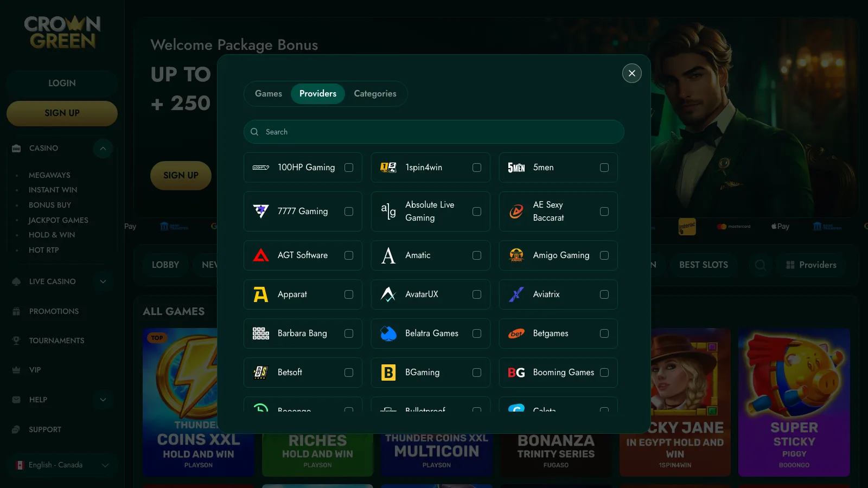Click the Booming Games BG logo
868x488 pixels.
[x=516, y=373]
